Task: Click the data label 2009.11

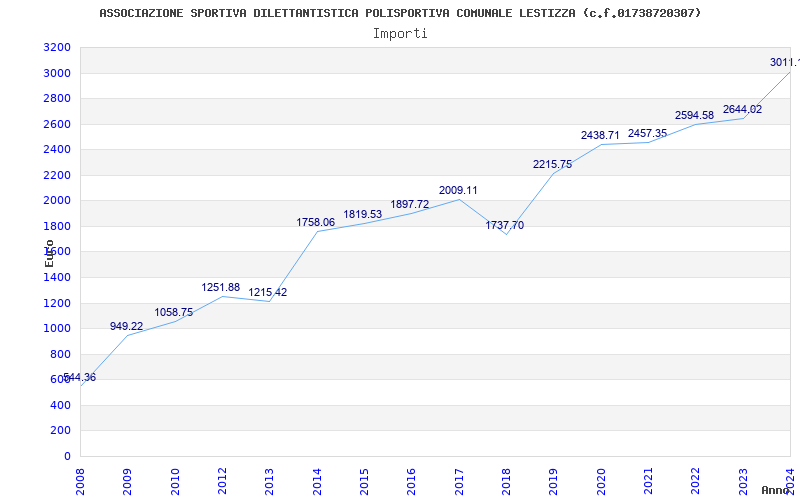Action: pyautogui.click(x=458, y=190)
